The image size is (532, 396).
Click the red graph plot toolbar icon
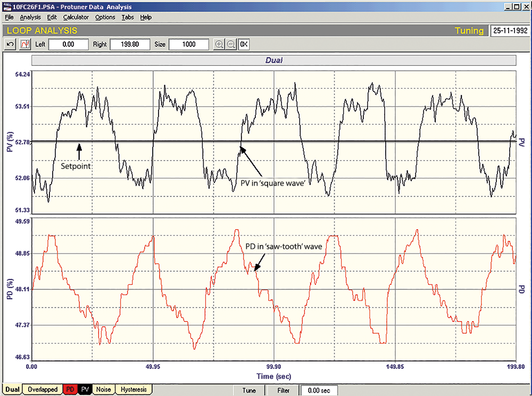(25, 44)
